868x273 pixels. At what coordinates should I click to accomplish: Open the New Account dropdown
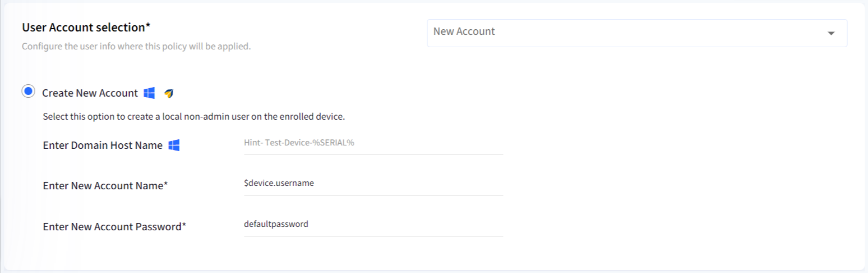click(x=637, y=33)
